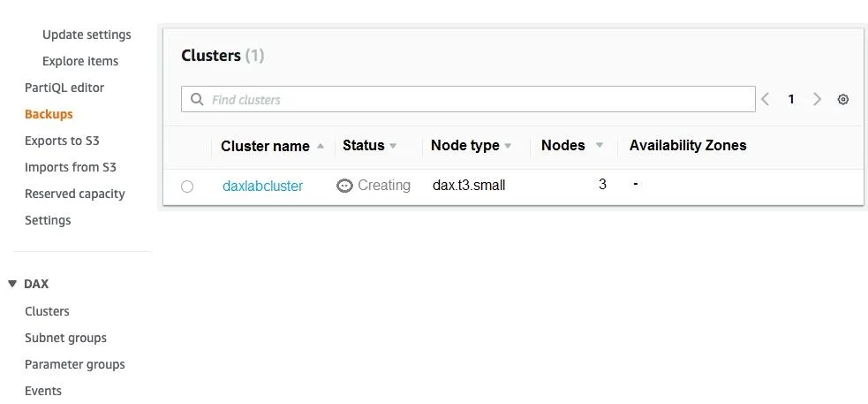Sort by Cluster name arrow
This screenshot has height=404, width=868.
[320, 146]
